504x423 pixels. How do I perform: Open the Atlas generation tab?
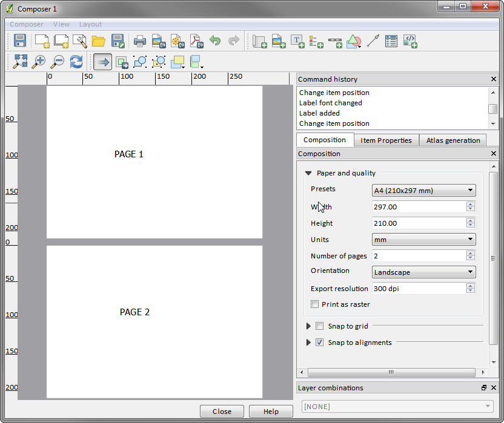coord(453,140)
